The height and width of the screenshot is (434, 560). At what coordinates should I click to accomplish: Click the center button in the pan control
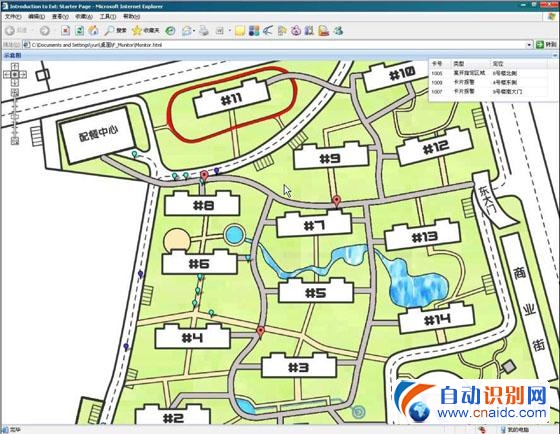[15, 75]
